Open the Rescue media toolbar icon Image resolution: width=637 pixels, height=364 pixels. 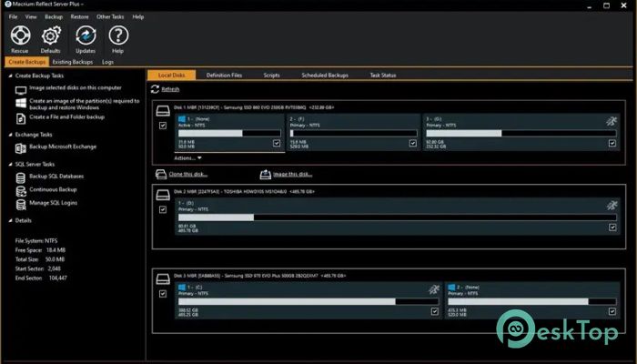(x=20, y=35)
